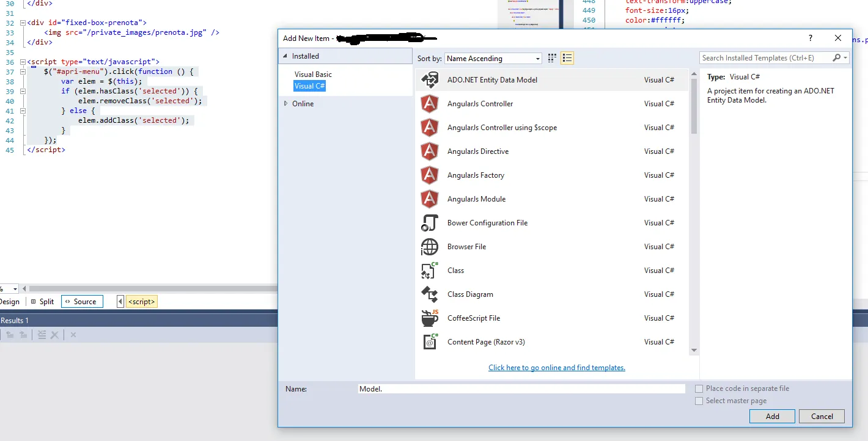Select the Bower Configuration File icon
Viewport: 868px width, 441px height.
point(430,223)
